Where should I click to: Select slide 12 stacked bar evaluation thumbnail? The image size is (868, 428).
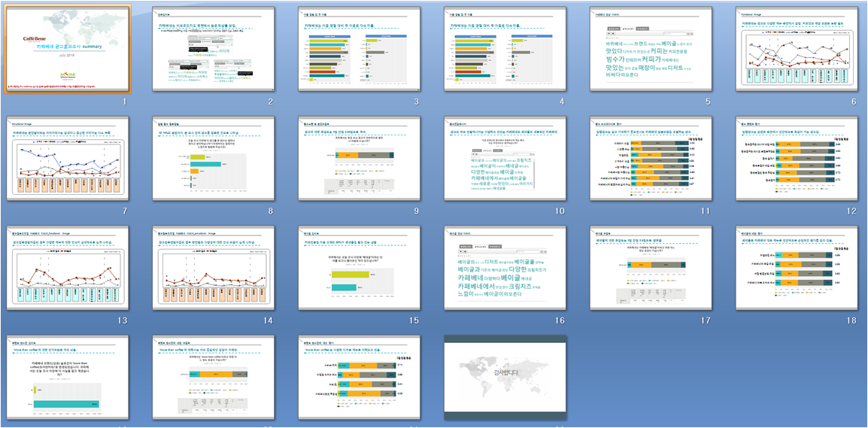797,158
